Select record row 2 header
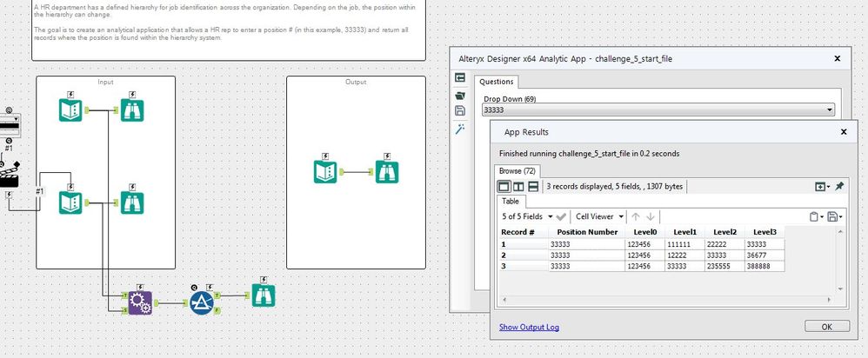 (524, 255)
